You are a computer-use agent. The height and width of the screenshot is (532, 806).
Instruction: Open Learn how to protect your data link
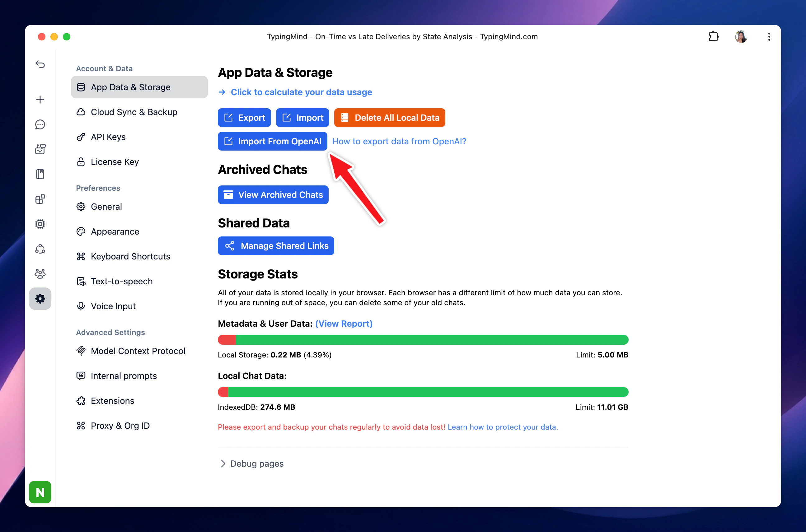(x=503, y=427)
